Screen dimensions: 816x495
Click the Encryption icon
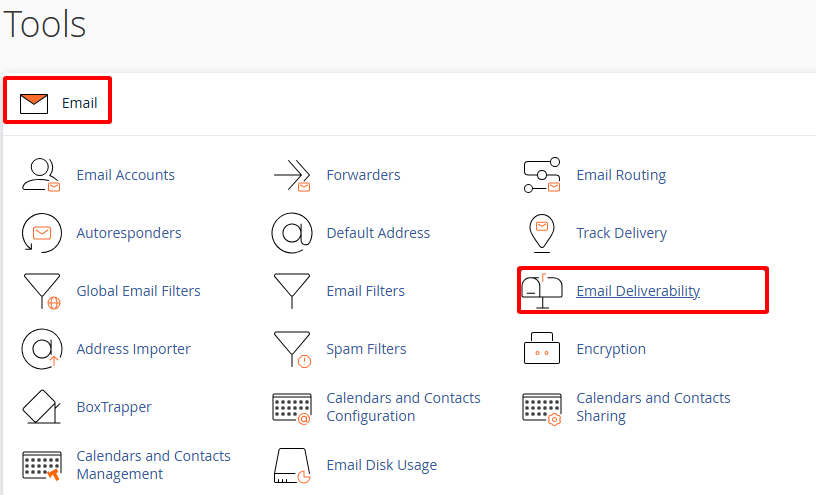tap(542, 348)
